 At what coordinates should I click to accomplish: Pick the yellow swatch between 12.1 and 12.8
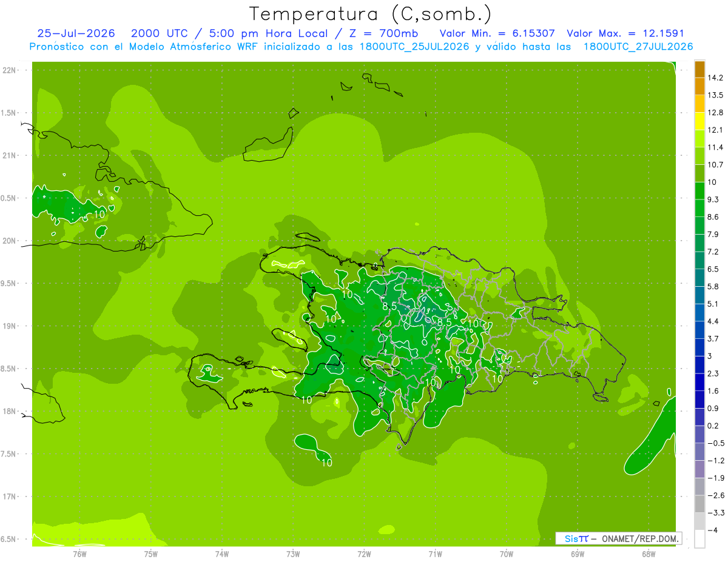(699, 121)
